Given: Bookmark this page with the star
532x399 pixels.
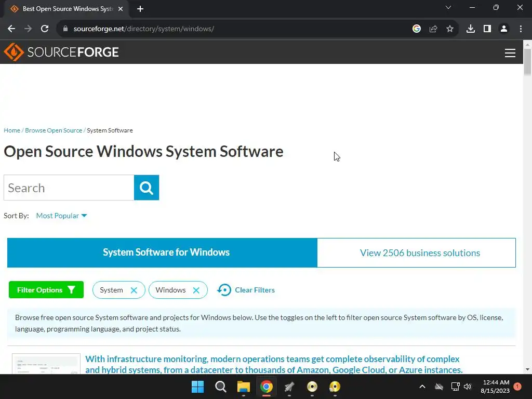Looking at the screenshot, I should point(450,29).
